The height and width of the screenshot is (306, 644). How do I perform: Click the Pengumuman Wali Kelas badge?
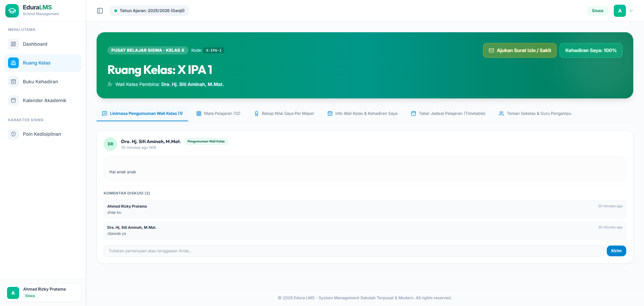tap(206, 141)
